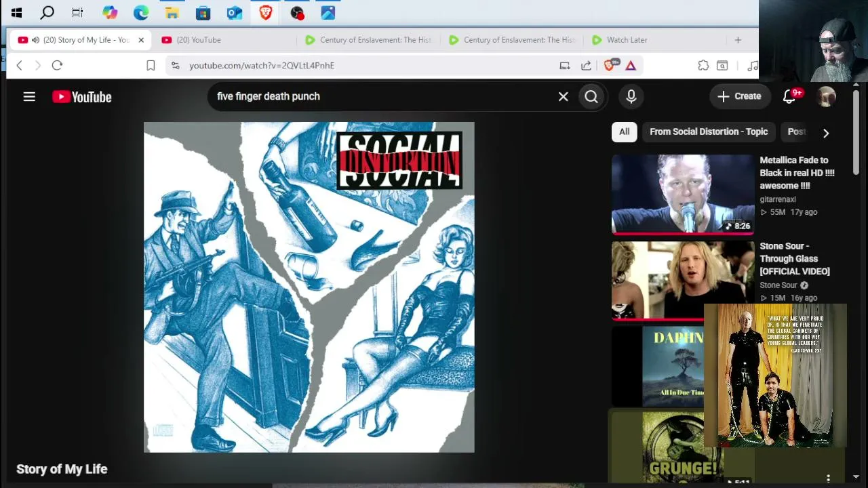Image resolution: width=868 pixels, height=488 pixels.
Task: Open the YouTube account avatar menu
Action: coord(826,96)
